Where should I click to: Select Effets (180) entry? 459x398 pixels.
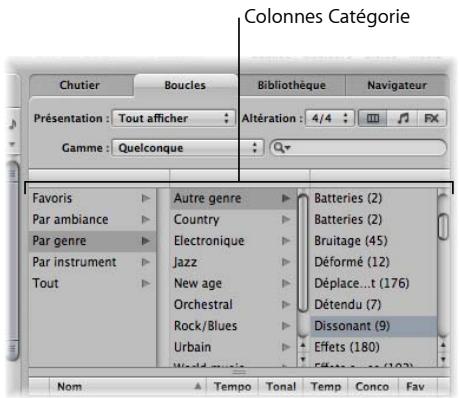pyautogui.click(x=373, y=348)
